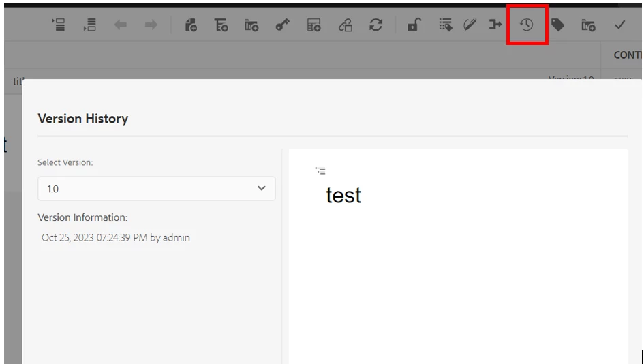Click the table-with-plus insert icon
The width and height of the screenshot is (644, 364).
313,25
